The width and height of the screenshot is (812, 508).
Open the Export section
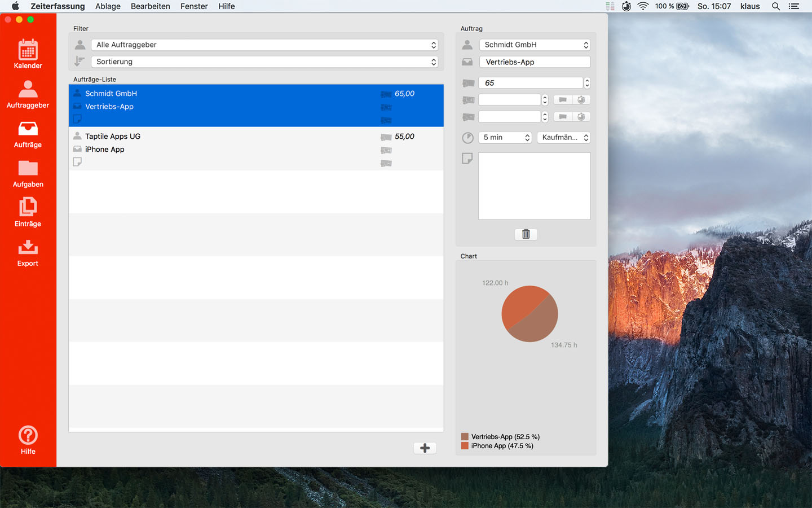tap(28, 253)
